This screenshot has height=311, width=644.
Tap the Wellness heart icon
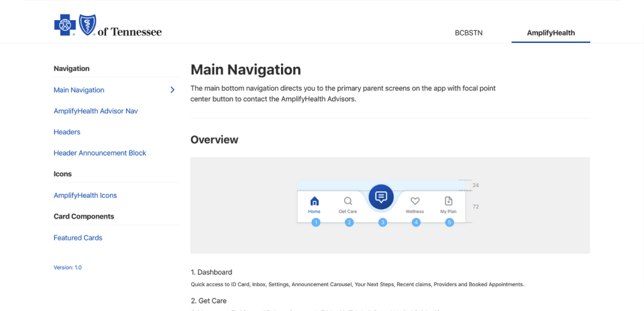click(415, 201)
